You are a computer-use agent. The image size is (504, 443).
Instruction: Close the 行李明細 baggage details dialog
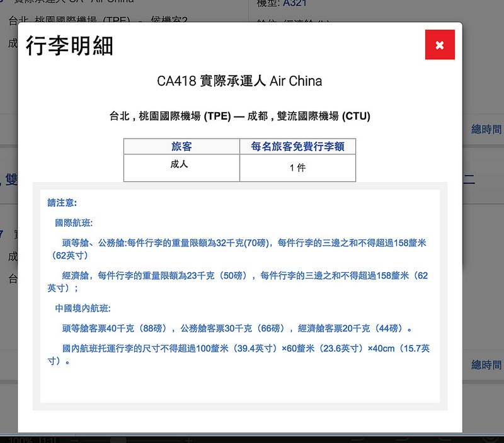point(440,45)
